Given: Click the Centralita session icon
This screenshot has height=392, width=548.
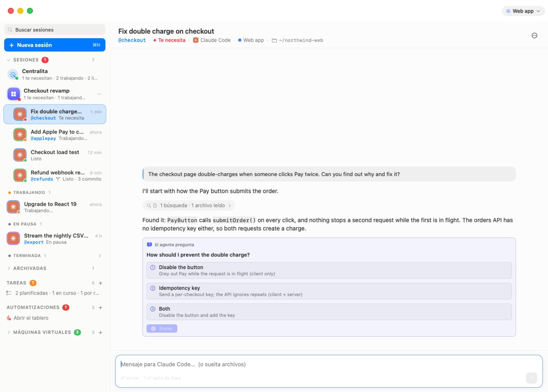Looking at the screenshot, I should coord(13,74).
